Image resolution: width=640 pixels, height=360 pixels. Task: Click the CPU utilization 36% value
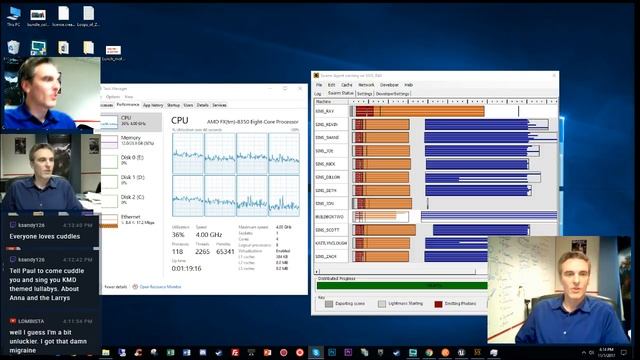(x=178, y=235)
